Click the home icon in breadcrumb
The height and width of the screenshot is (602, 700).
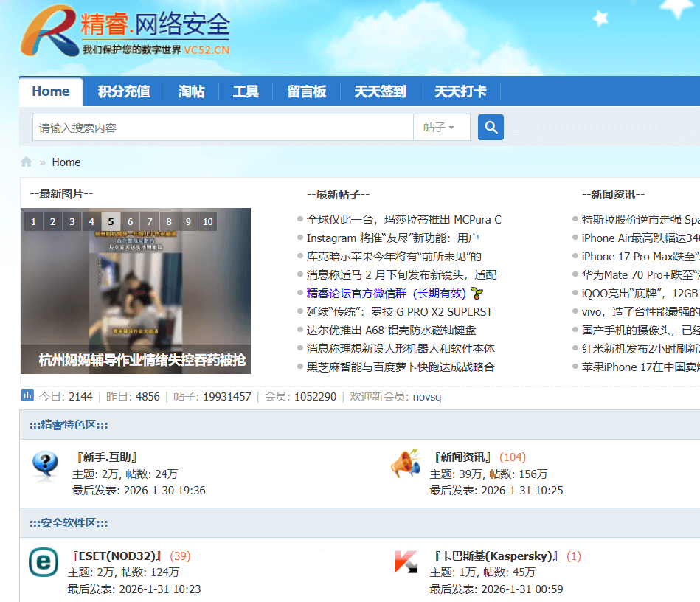pyautogui.click(x=27, y=162)
